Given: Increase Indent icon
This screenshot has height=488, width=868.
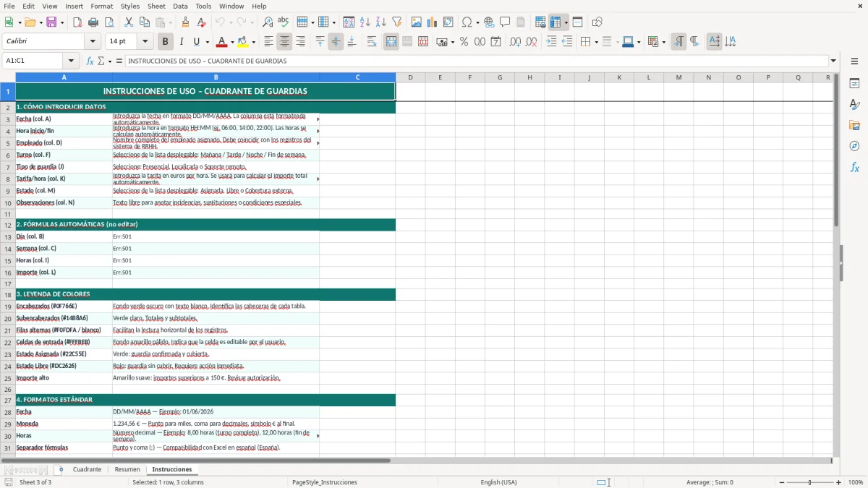Looking at the screenshot, I should coord(551,42).
